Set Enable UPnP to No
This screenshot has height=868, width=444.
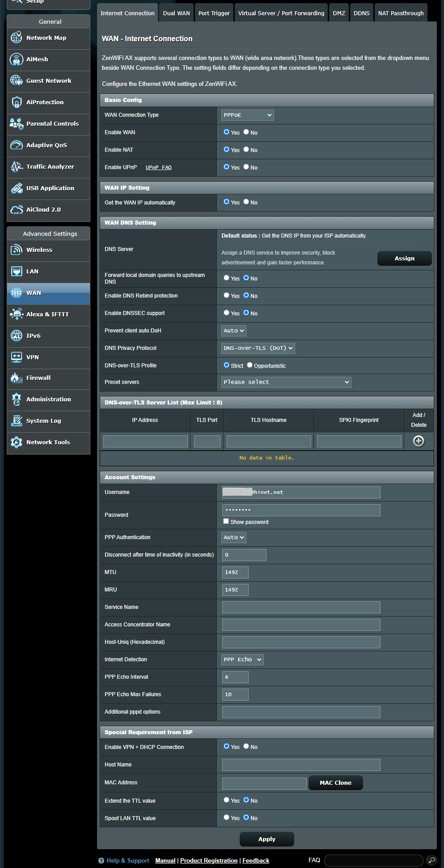click(246, 167)
